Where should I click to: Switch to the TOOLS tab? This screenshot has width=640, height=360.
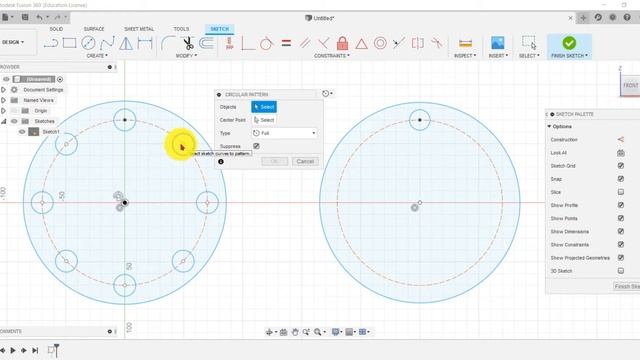tap(181, 29)
